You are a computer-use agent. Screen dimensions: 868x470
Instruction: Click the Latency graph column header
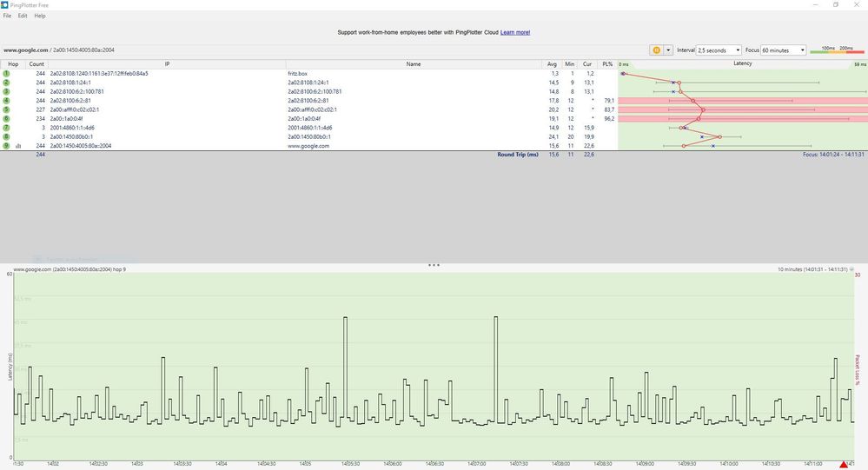coord(743,63)
